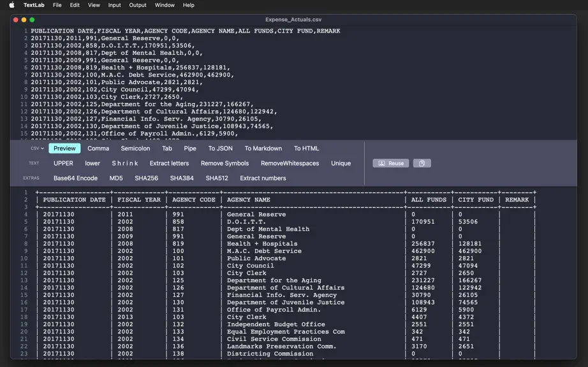588x367 pixels.
Task: Click ALL FUNDS column header in preview
Action: 429,199
